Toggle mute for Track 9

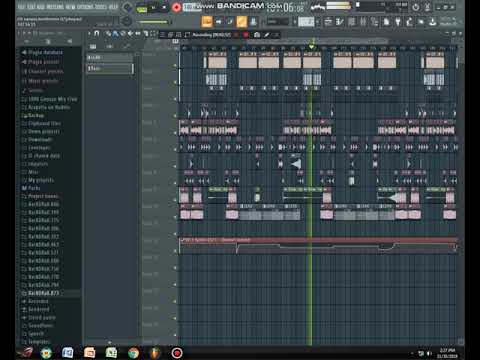point(175,200)
